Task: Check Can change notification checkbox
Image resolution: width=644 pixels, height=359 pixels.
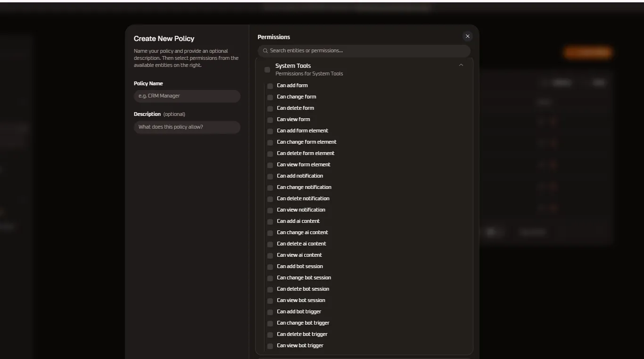Action: pos(270,188)
